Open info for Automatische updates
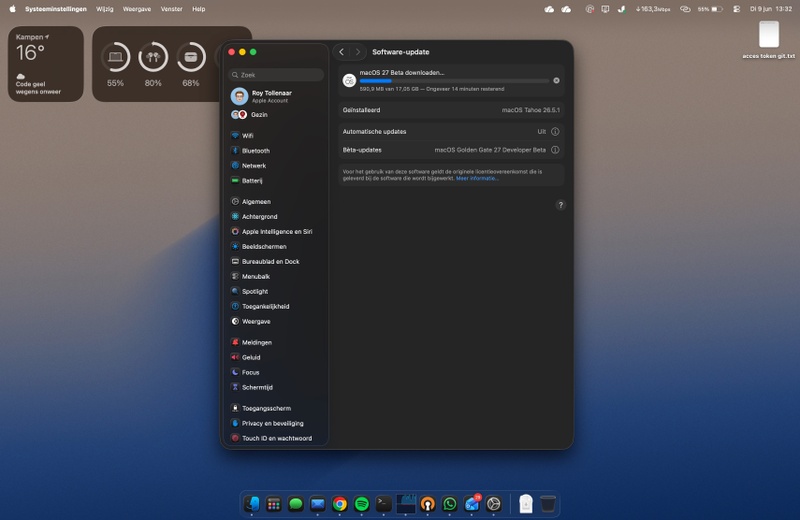The image size is (800, 520). tap(555, 132)
